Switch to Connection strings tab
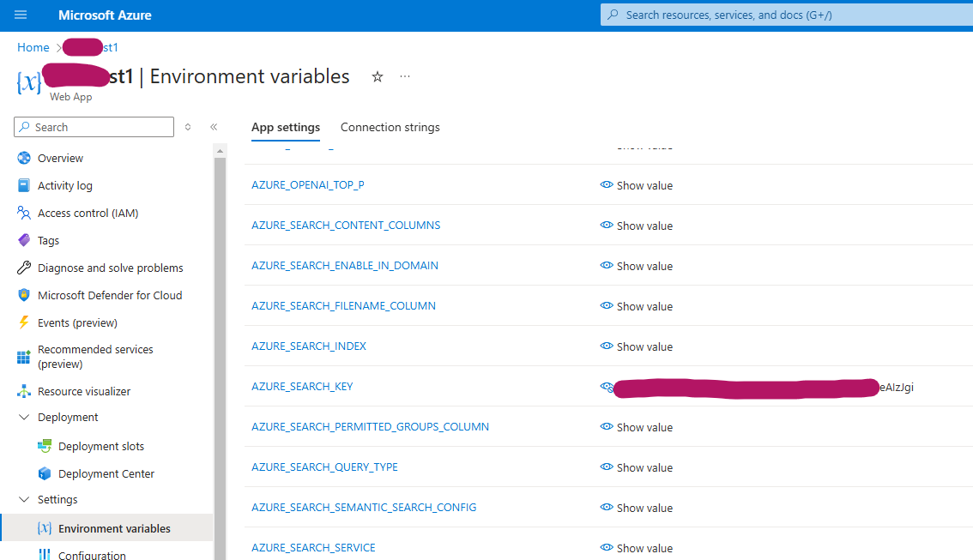Image resolution: width=973 pixels, height=560 pixels. pyautogui.click(x=390, y=127)
